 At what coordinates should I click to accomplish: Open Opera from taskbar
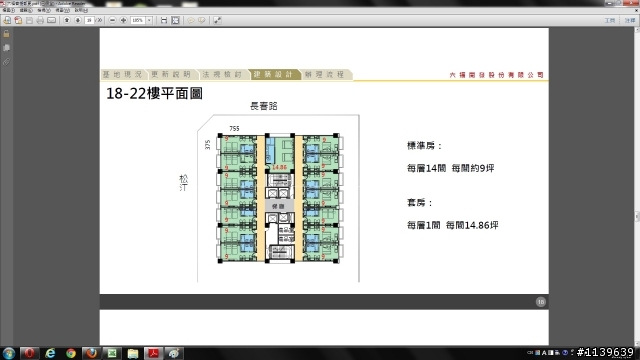click(29, 353)
